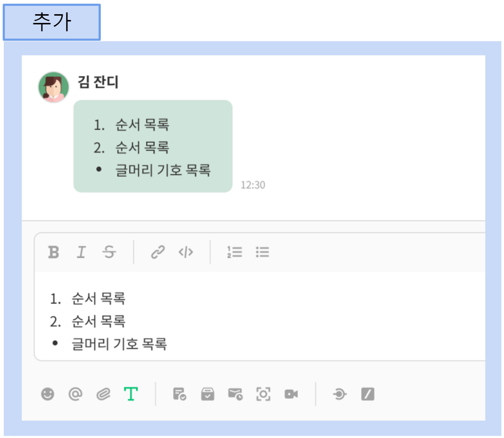Insert a hyperlink with the link icon
This screenshot has height=438, width=504.
[158, 252]
